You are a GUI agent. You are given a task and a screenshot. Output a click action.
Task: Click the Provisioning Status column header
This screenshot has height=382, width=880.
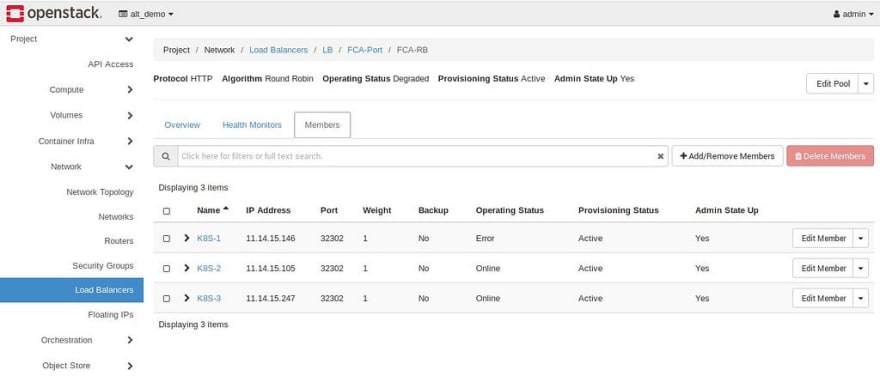click(618, 210)
